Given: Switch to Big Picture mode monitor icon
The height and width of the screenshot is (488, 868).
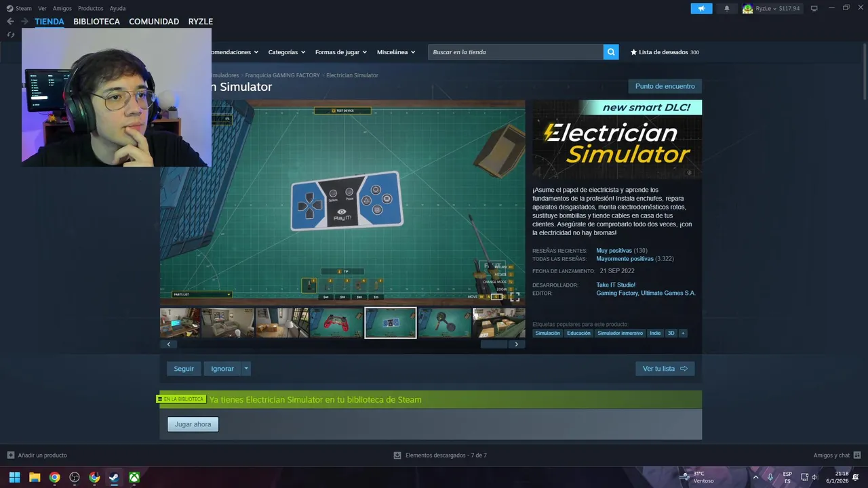Looking at the screenshot, I should tap(814, 8).
